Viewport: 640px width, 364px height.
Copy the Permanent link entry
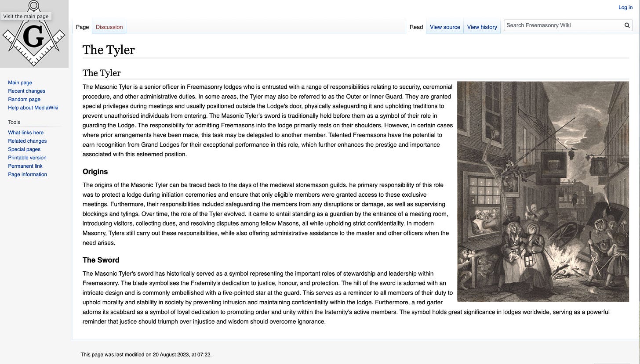(25, 166)
